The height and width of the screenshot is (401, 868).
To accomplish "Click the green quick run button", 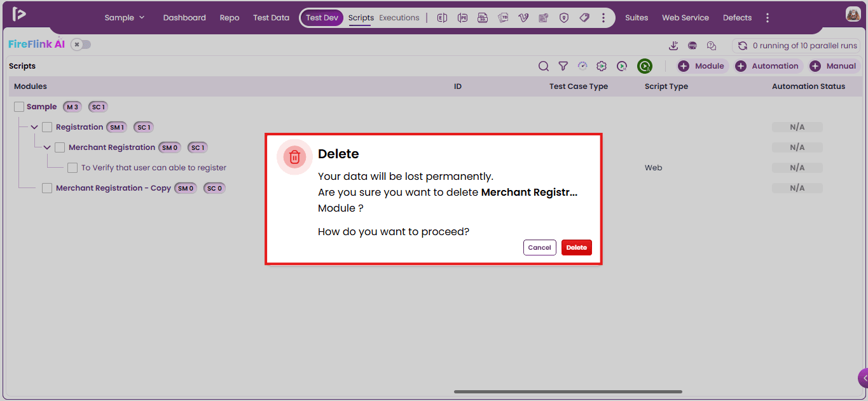I will tap(645, 66).
